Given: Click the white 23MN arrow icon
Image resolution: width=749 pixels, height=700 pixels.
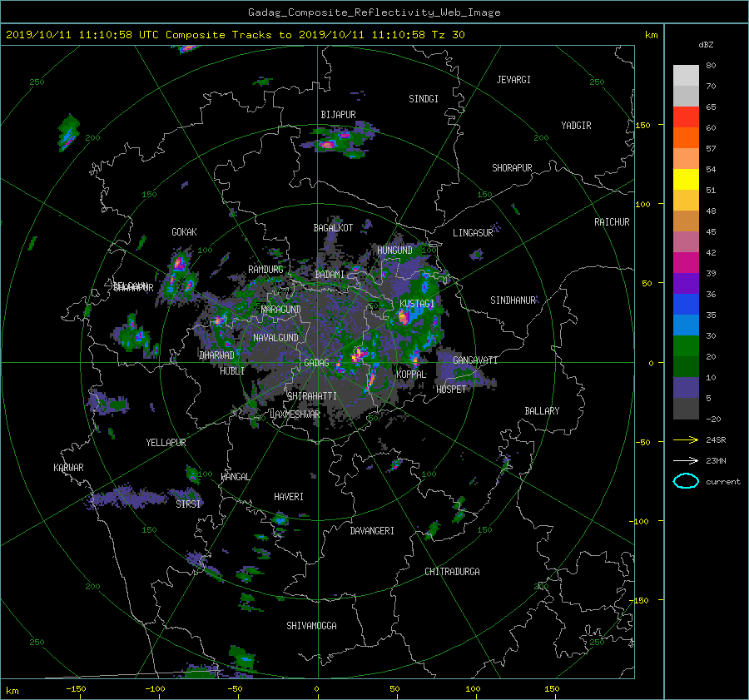Looking at the screenshot, I should click(x=686, y=460).
